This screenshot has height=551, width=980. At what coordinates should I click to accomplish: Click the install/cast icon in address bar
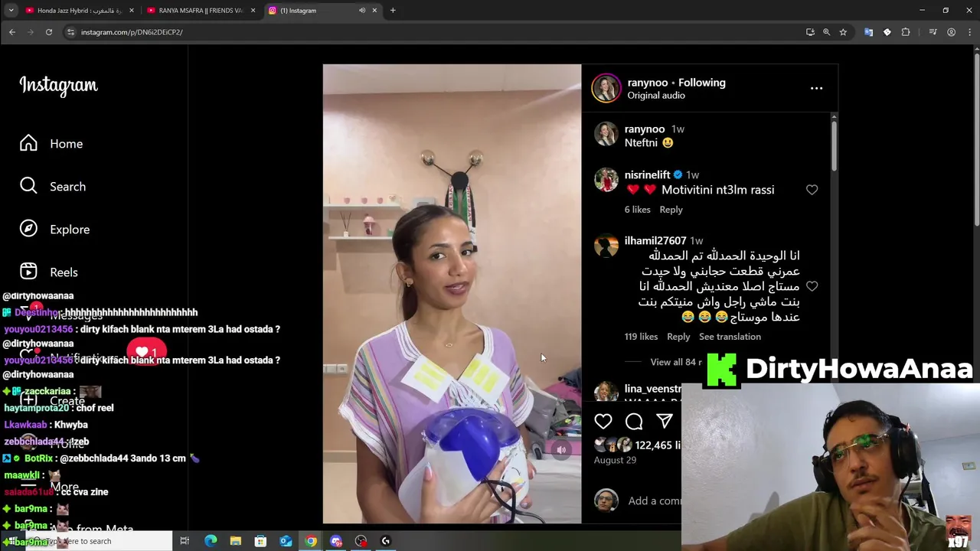[x=810, y=32]
